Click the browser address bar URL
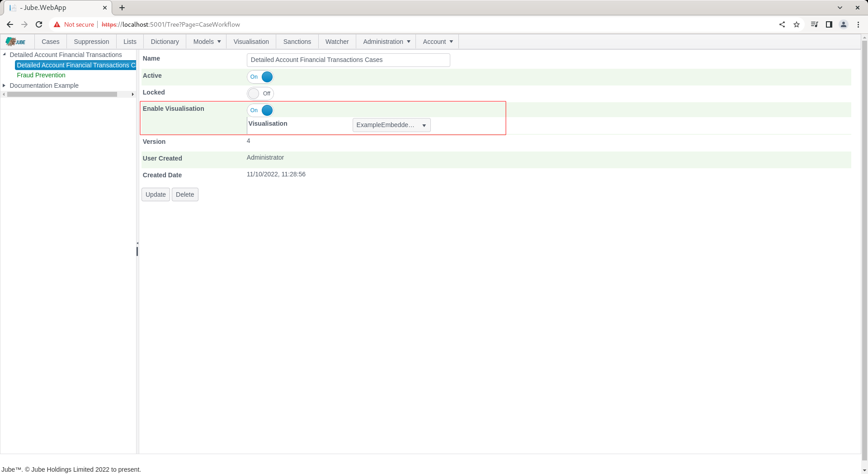 click(171, 24)
